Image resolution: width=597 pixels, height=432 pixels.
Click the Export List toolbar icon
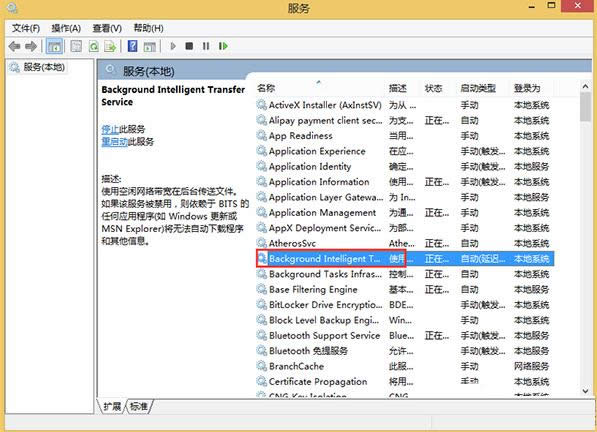[x=110, y=46]
